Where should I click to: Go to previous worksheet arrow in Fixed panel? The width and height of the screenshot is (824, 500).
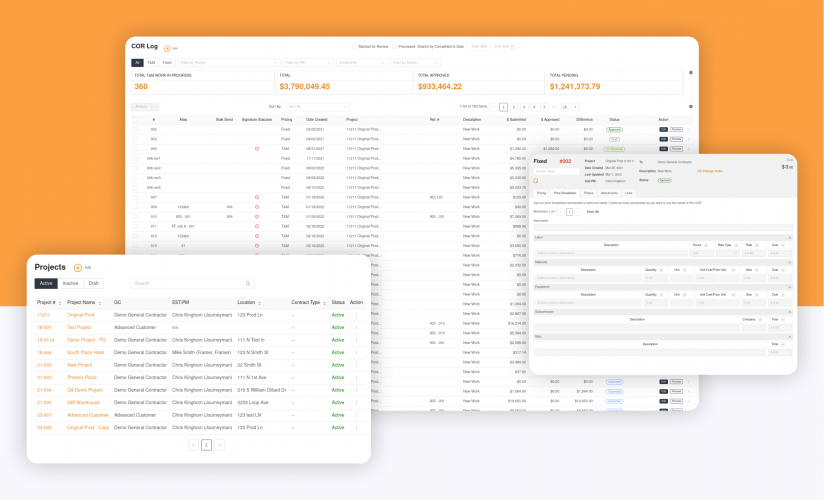pyautogui.click(x=561, y=212)
